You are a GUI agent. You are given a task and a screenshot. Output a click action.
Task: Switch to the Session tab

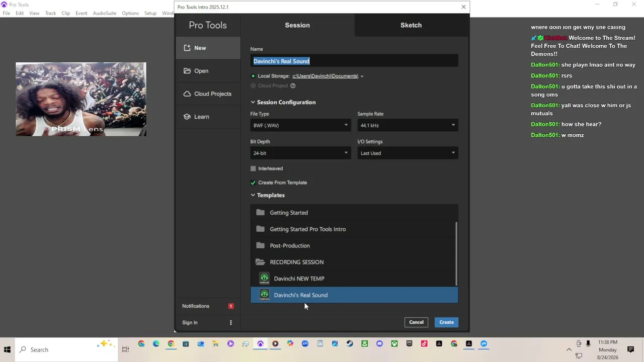pyautogui.click(x=297, y=25)
